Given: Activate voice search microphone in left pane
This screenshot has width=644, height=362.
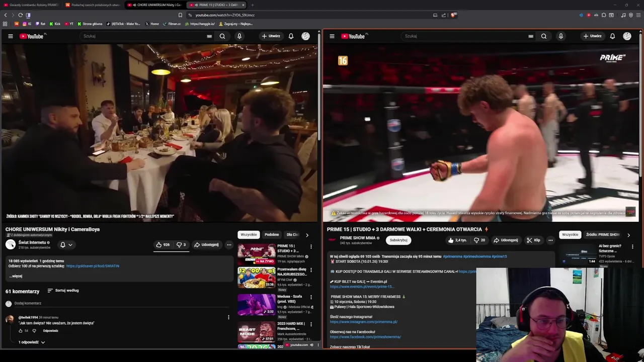Looking at the screenshot, I should [239, 36].
